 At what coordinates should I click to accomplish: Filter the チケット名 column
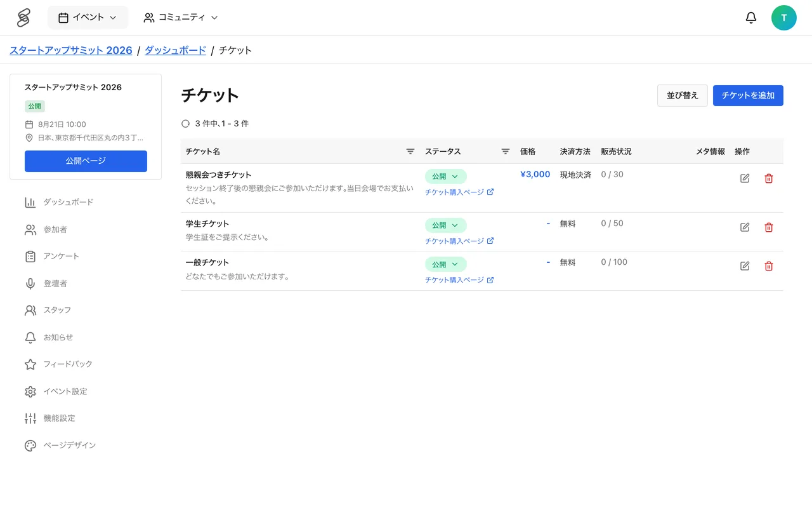410,151
